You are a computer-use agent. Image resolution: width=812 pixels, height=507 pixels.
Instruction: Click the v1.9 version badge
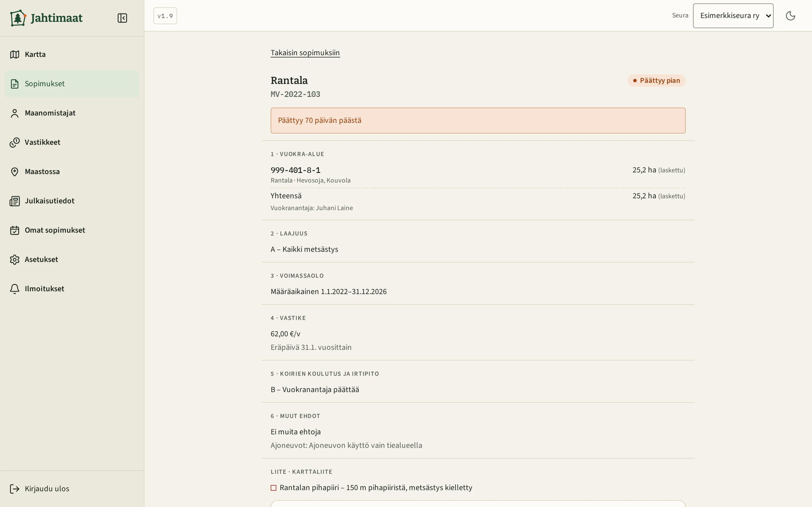[x=165, y=16]
